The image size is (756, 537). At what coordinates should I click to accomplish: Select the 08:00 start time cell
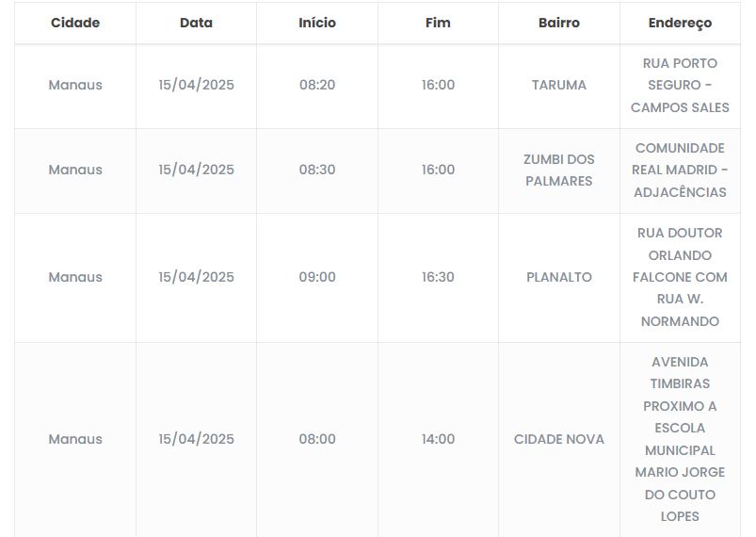point(317,439)
